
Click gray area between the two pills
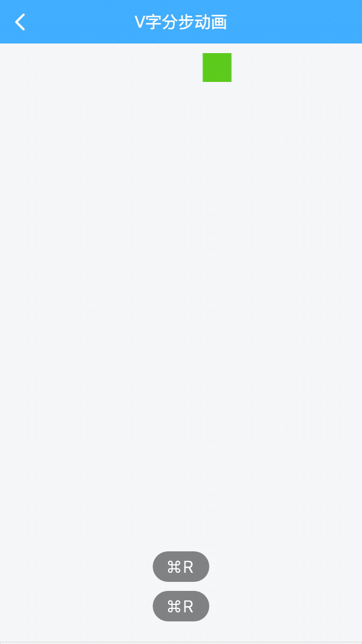[181, 586]
